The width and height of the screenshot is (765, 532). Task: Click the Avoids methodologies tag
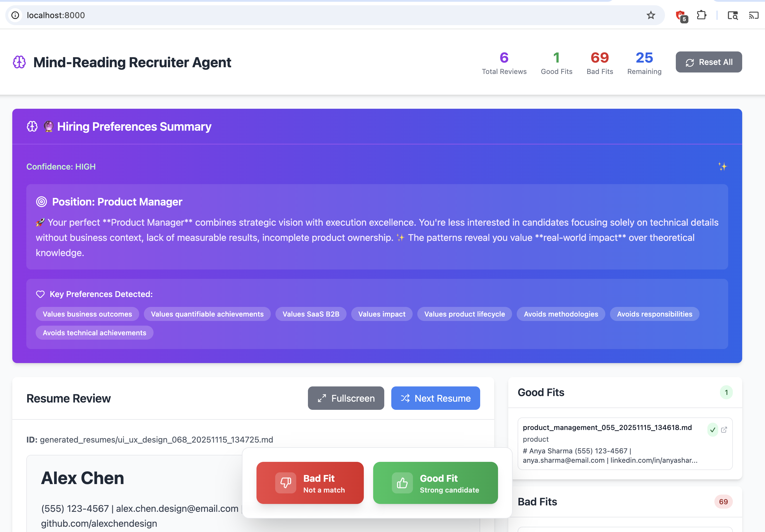click(x=560, y=314)
